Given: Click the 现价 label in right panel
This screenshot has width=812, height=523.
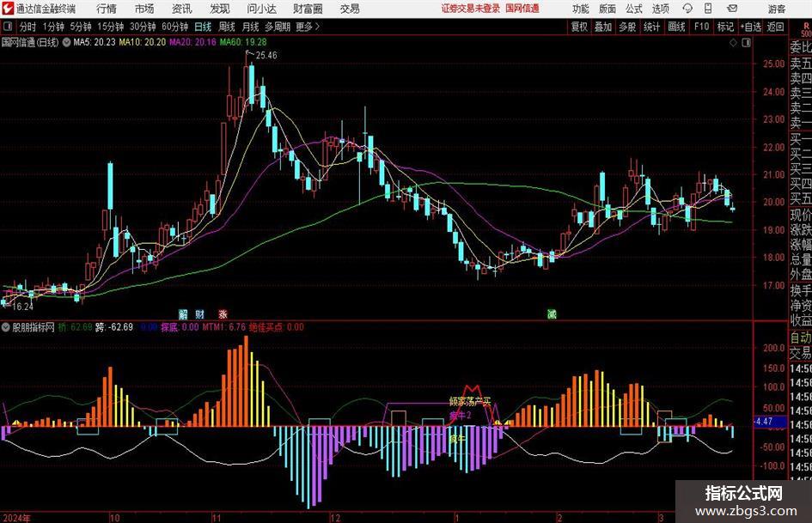Looking at the screenshot, I should point(801,216).
